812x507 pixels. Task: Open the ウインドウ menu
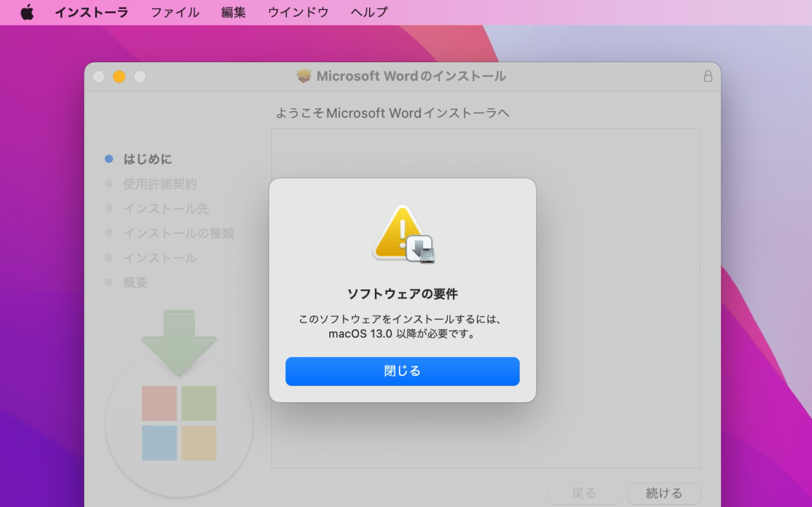(298, 12)
